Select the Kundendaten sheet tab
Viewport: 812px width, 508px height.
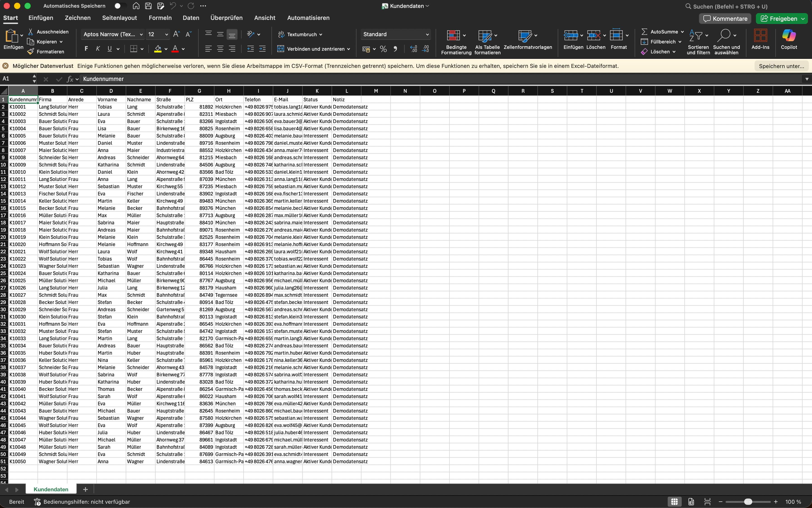(51, 489)
